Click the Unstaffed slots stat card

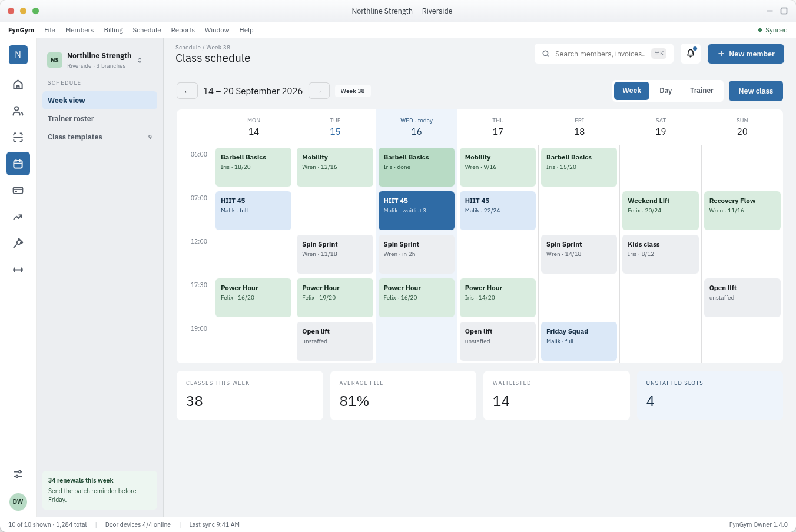click(710, 395)
